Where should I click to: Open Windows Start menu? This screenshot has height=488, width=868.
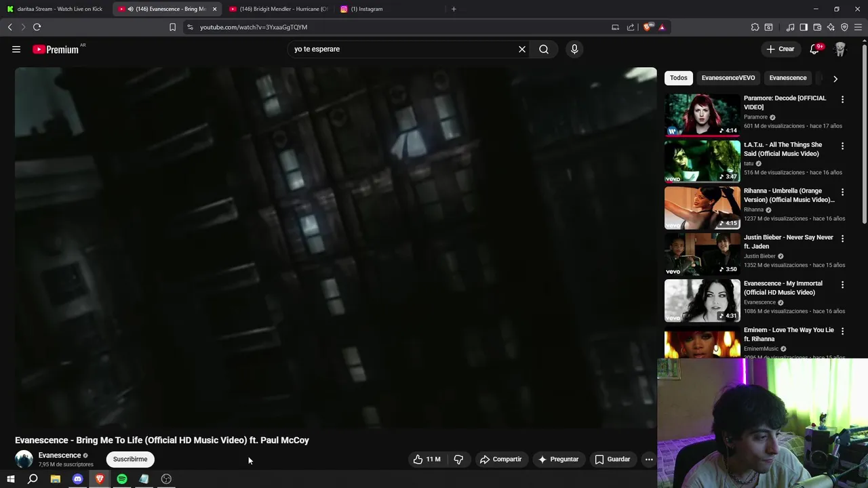[x=11, y=479]
